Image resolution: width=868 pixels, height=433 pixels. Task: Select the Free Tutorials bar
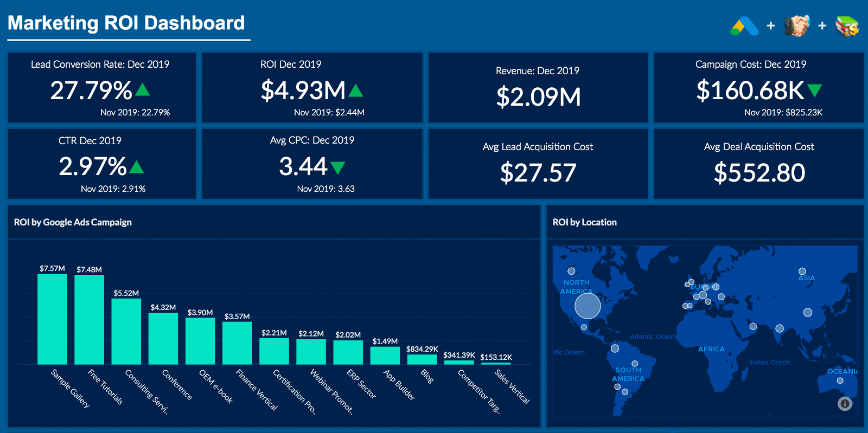tap(89, 320)
